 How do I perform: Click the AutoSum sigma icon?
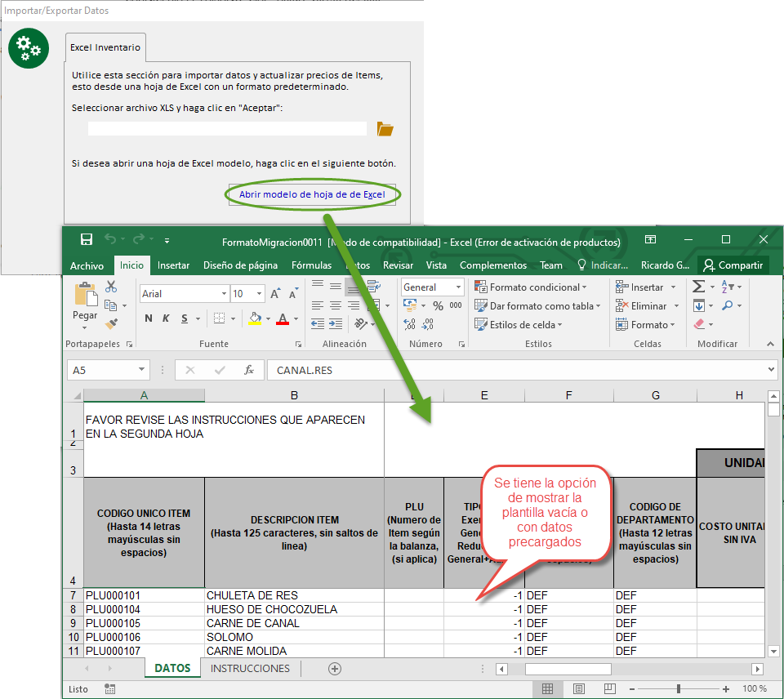click(x=699, y=287)
